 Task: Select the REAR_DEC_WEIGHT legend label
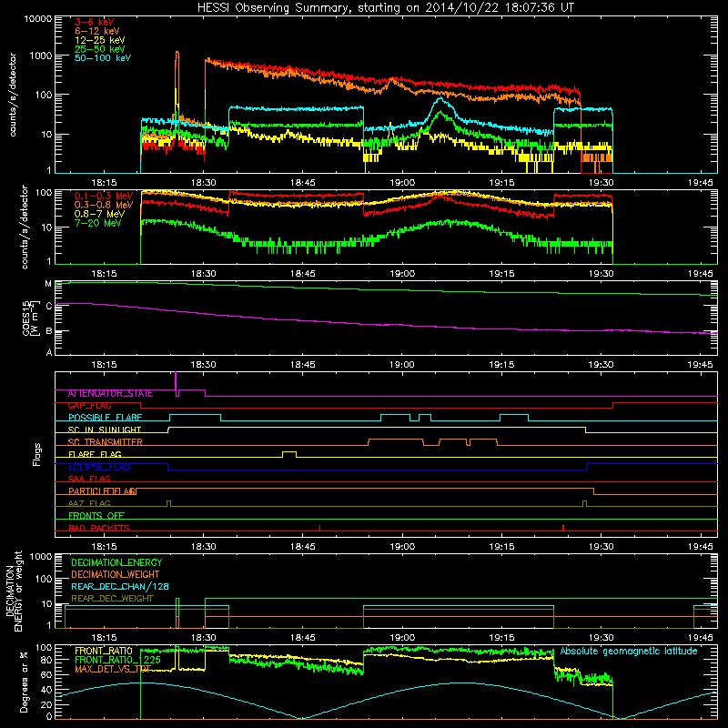[x=112, y=599]
